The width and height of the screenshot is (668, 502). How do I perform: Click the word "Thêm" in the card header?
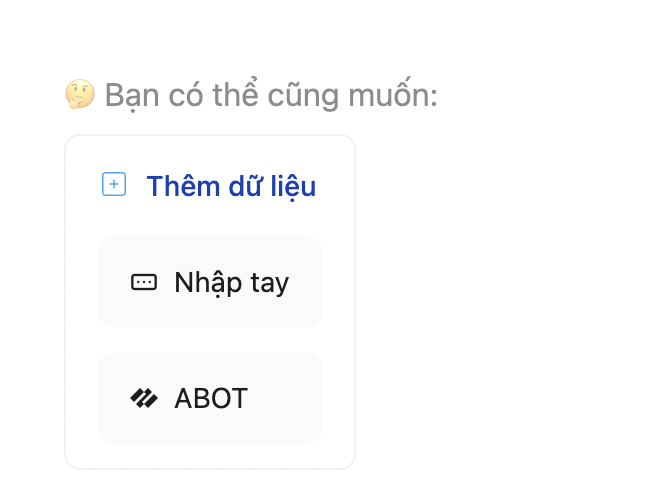pos(180,186)
